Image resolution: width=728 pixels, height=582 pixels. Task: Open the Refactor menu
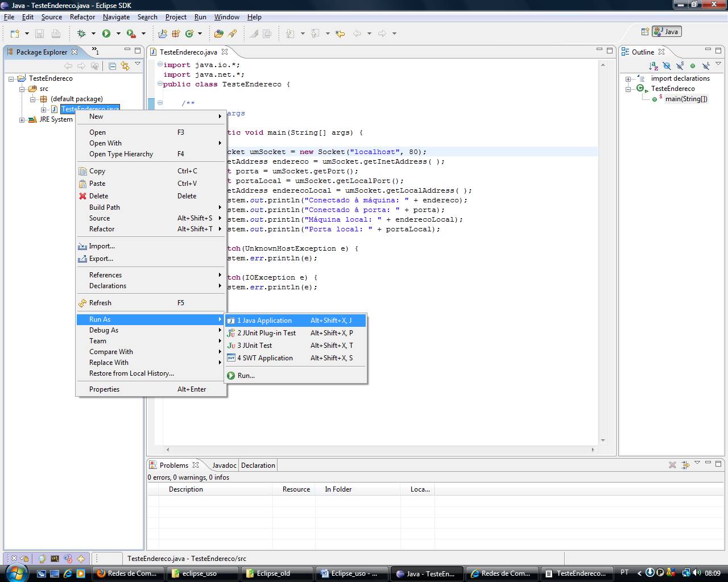pos(82,17)
